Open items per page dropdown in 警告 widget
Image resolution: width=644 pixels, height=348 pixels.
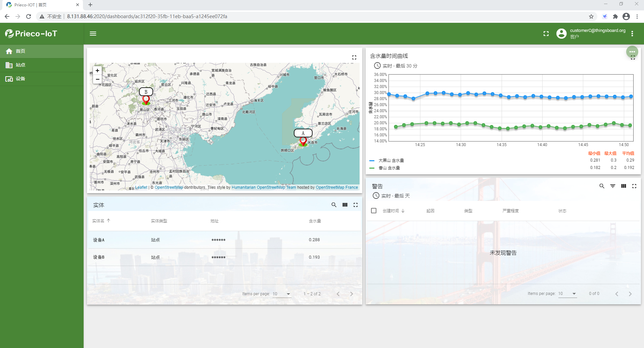[567, 294]
